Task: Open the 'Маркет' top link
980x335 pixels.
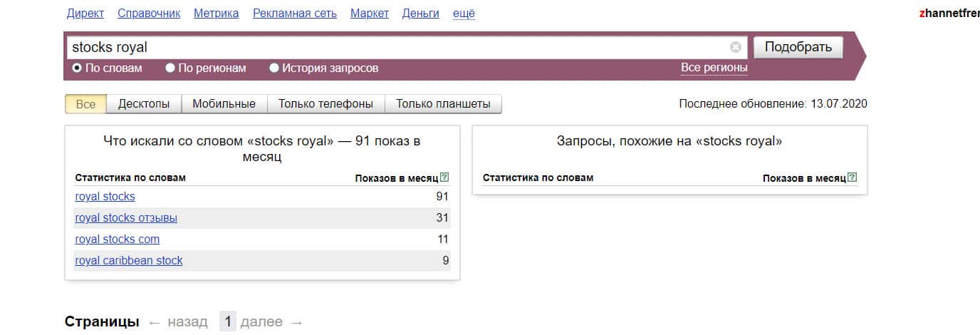Action: 370,14
